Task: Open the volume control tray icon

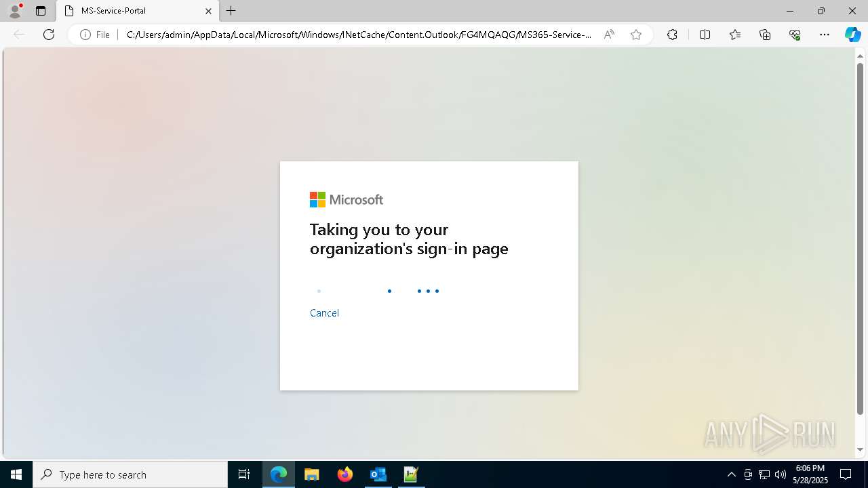Action: pyautogui.click(x=781, y=474)
